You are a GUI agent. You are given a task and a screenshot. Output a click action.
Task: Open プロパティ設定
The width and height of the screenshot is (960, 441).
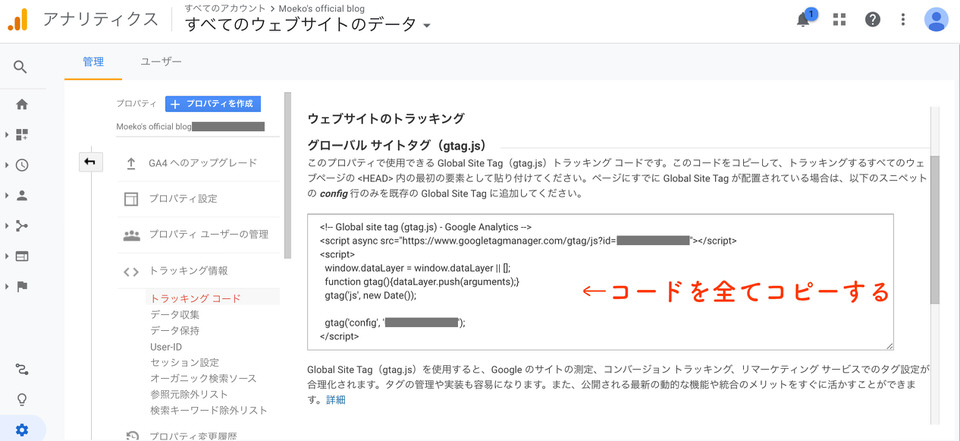tap(182, 199)
